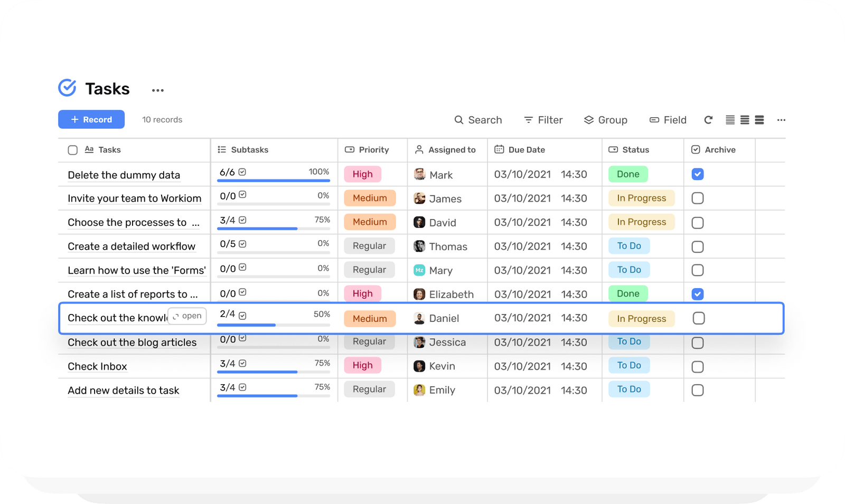Screen dimensions: 845x504
Task: Click the Record button to add a task
Action: pos(91,119)
